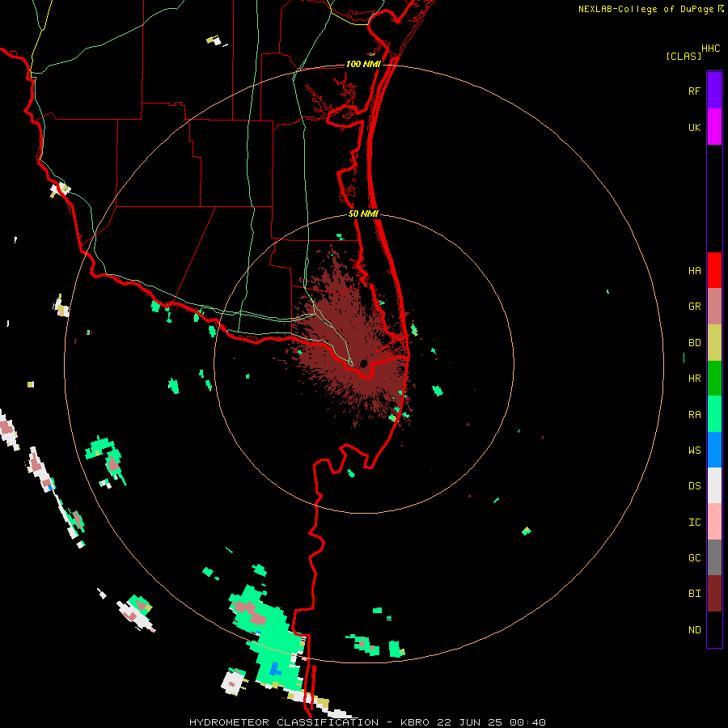The image size is (728, 728).
Task: Click the ND black legend swatch
Action: (x=714, y=629)
